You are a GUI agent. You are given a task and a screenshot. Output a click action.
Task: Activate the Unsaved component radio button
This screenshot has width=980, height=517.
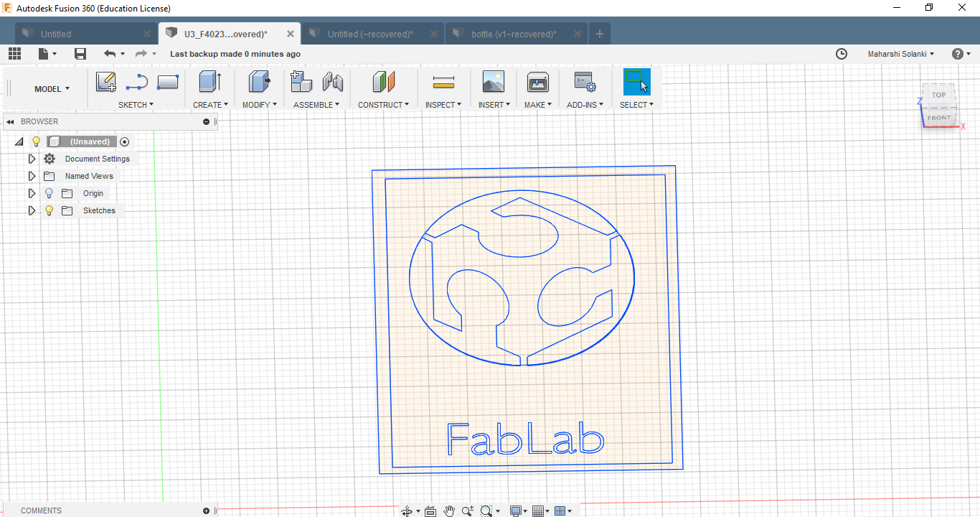(x=124, y=141)
